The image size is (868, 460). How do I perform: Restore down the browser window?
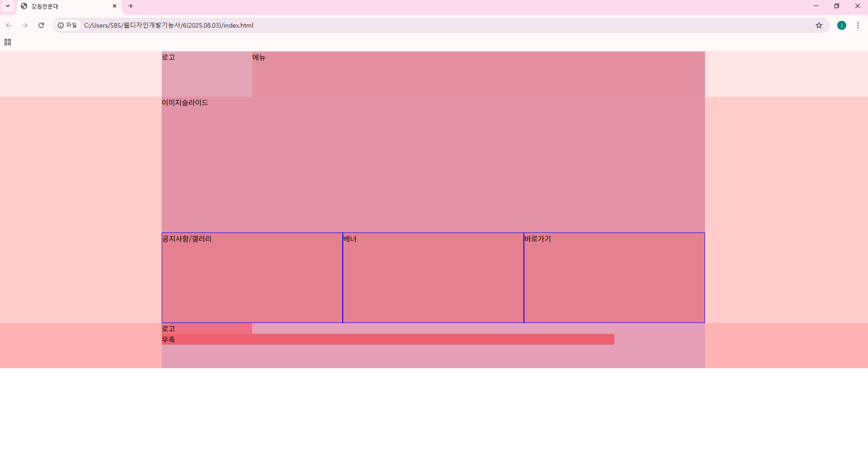837,6
